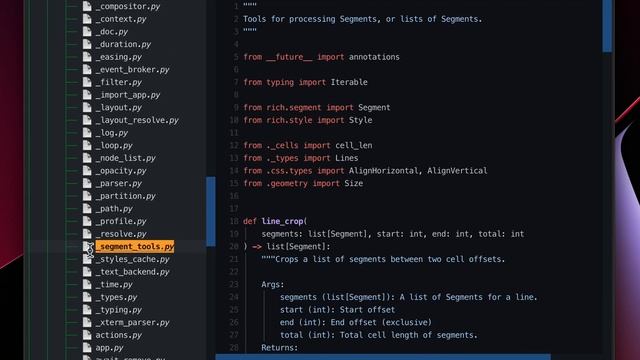Select _parser.py in the tree
Image resolution: width=640 pixels, height=360 pixels.
click(x=118, y=184)
